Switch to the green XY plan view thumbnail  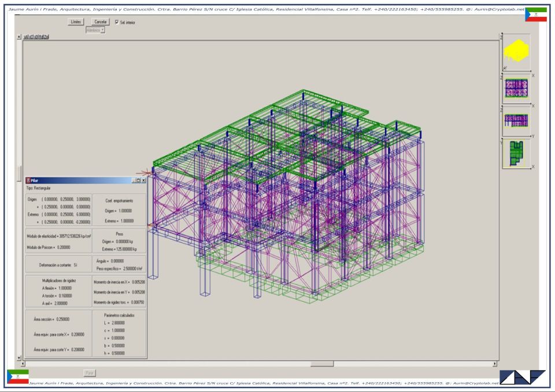click(x=516, y=154)
